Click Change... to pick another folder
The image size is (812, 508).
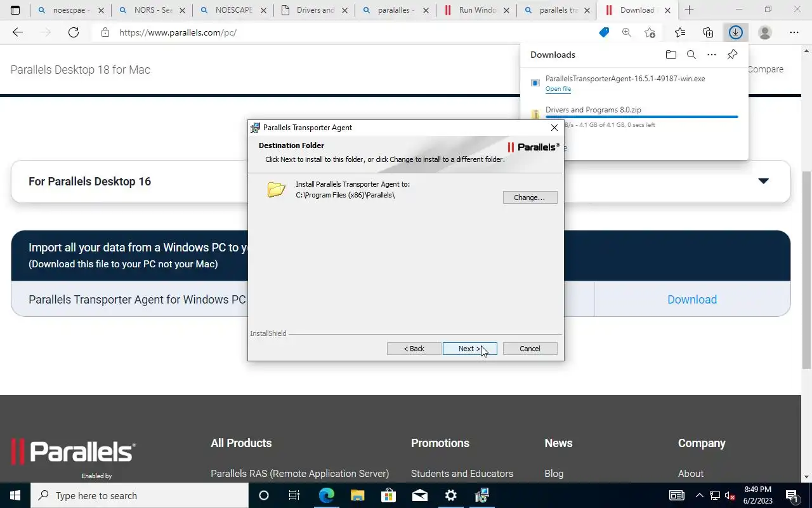pyautogui.click(x=530, y=197)
